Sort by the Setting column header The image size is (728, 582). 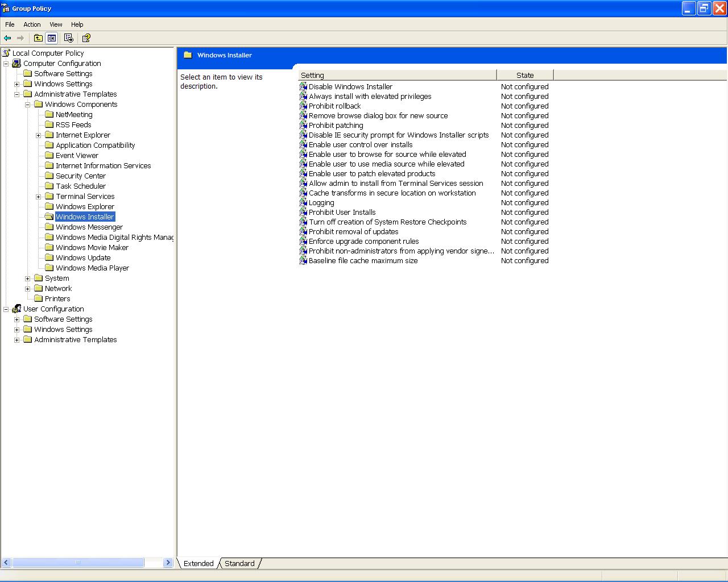(397, 75)
